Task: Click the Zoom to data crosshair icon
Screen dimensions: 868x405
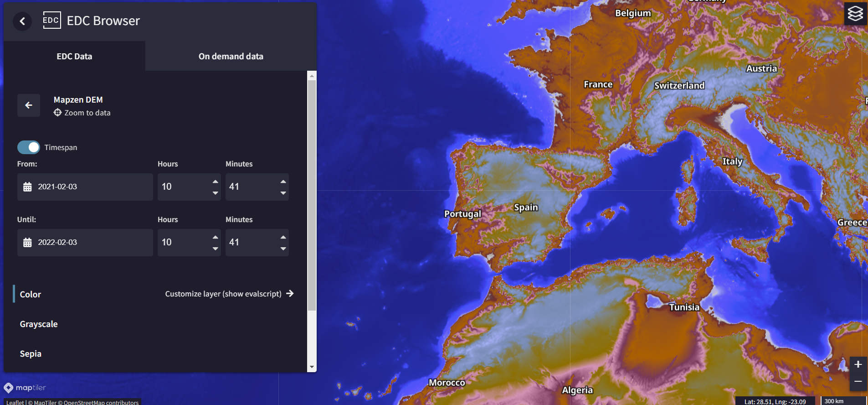Action: pos(57,113)
